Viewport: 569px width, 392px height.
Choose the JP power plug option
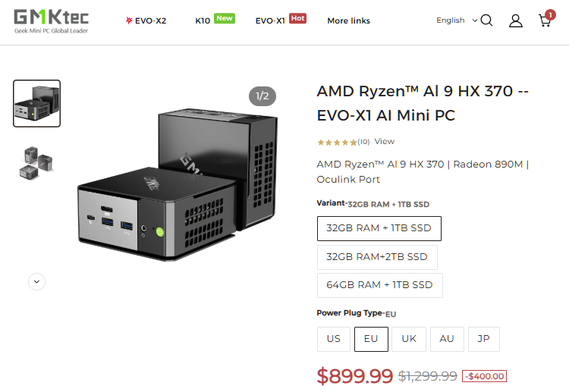click(x=484, y=339)
